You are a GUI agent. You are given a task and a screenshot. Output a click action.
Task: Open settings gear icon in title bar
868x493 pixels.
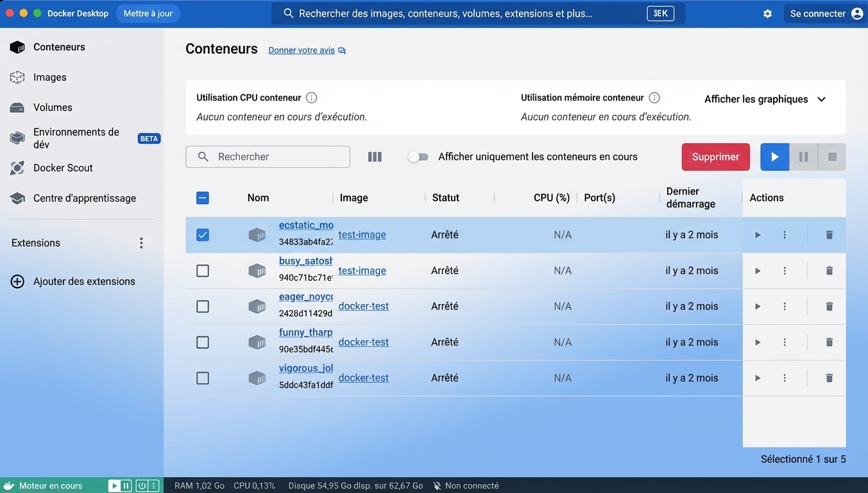click(767, 13)
